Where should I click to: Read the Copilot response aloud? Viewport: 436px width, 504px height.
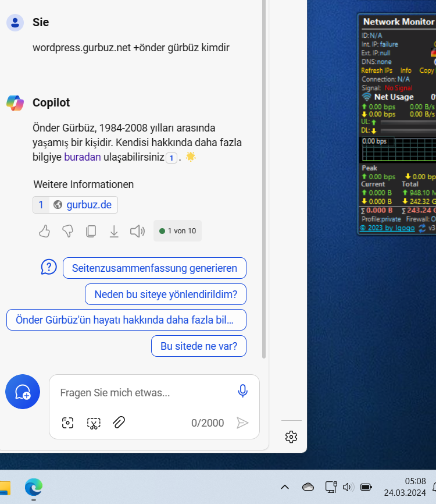tap(137, 231)
